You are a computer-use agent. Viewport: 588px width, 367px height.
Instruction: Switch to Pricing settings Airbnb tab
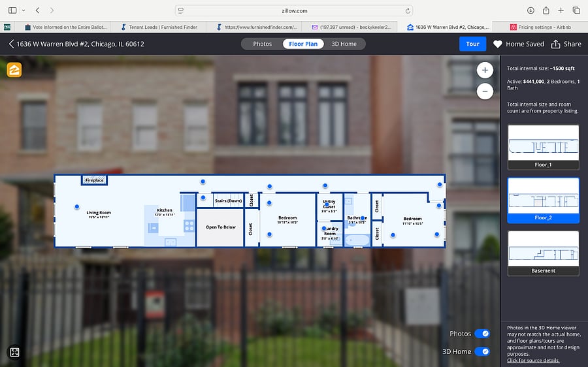coord(540,27)
